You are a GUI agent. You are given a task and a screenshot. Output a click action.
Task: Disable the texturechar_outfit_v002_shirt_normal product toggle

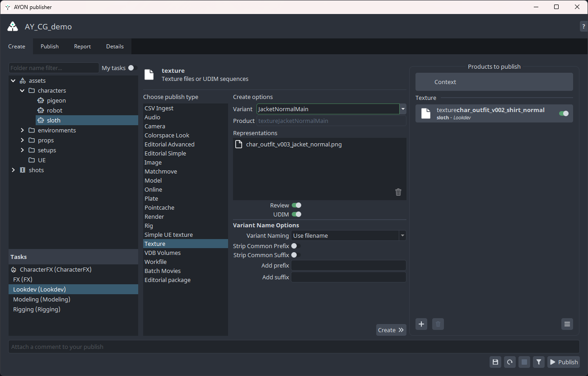click(x=564, y=113)
